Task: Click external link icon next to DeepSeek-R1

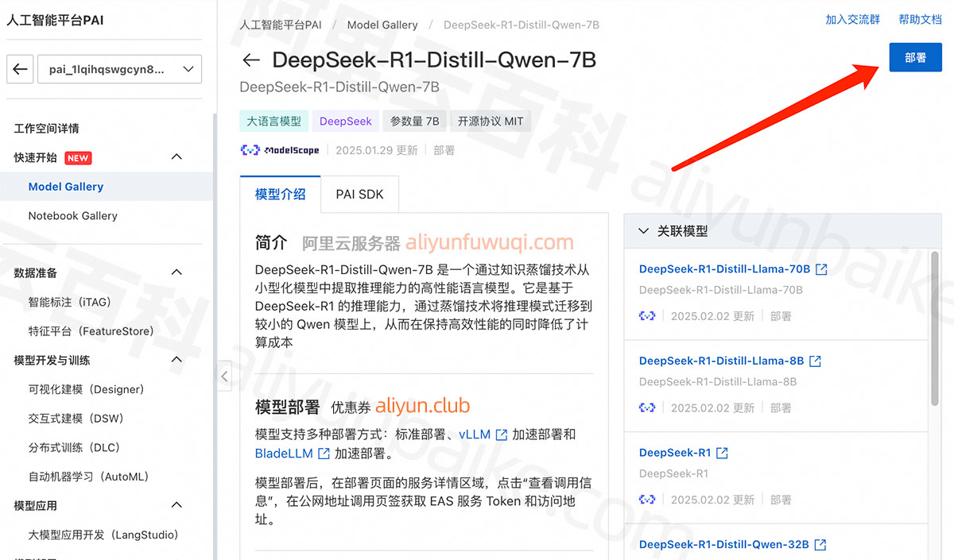Action: point(722,453)
